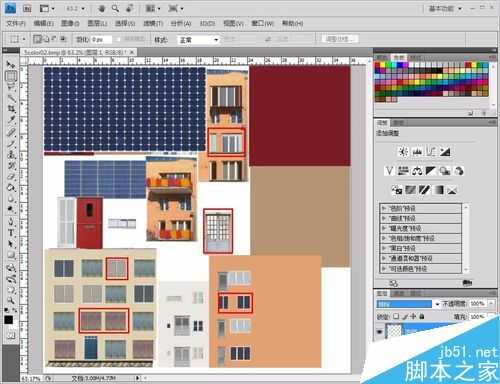Click the status bar info arrow

tap(137, 378)
